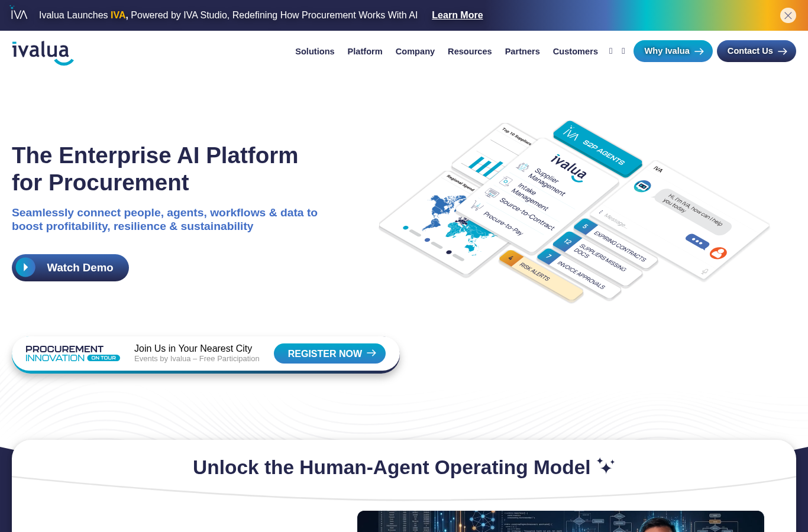Screen dimensions: 808x532
Task: Click the dark navy legend dot under the map
Action: pos(449,252)
